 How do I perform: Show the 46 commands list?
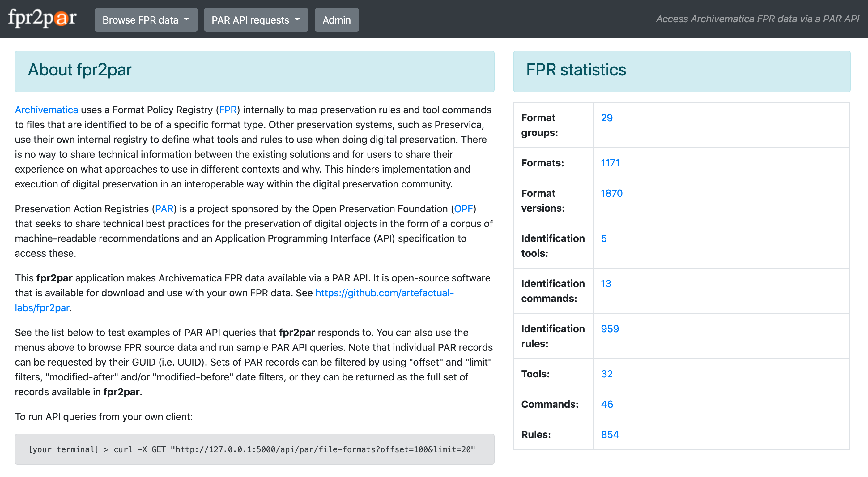click(x=606, y=404)
